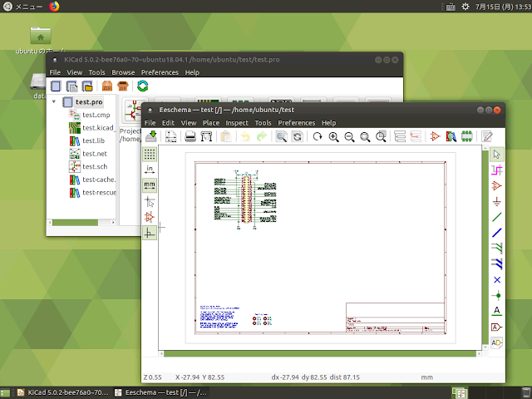Open File menu in KiCad project window
Viewport: 532px width, 399px height.
click(55, 72)
